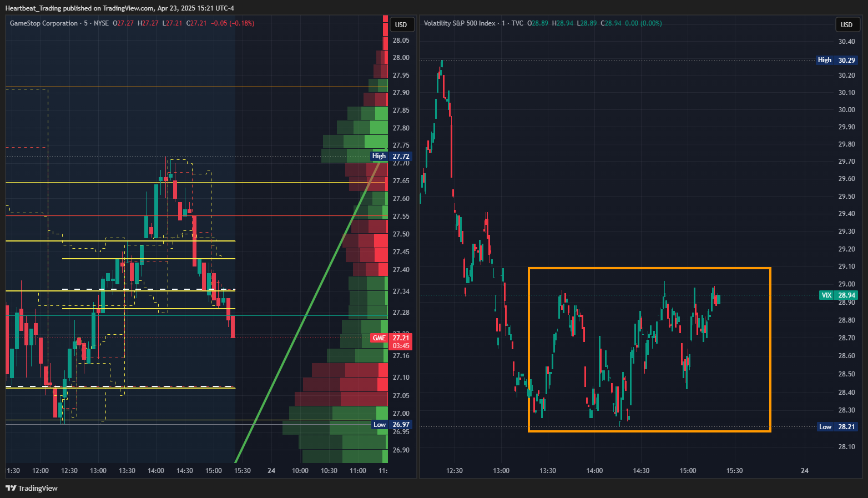Click the High 27.72 label on GameStop chart
The width and height of the screenshot is (868, 498).
[x=391, y=156]
